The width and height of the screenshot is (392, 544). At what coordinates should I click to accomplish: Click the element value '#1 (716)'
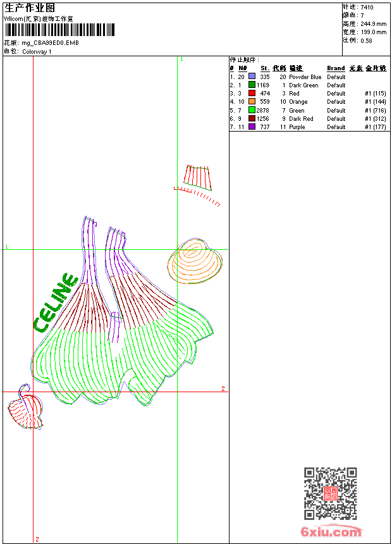pos(376,110)
